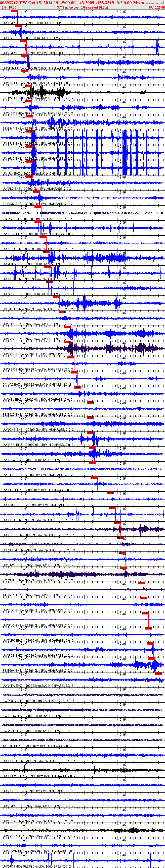Screen dimensions: 165x868
Task: Click the start time 19:44:49.00
Action: (x=8, y=7)
